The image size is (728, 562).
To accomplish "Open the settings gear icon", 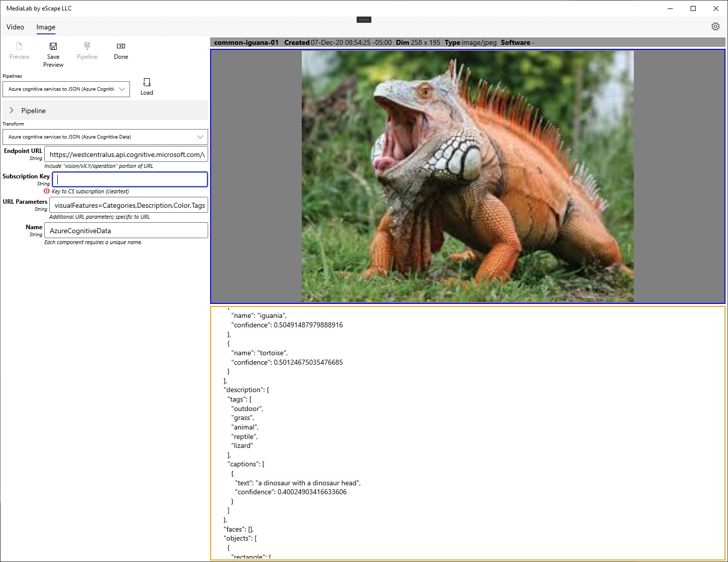I will click(716, 26).
